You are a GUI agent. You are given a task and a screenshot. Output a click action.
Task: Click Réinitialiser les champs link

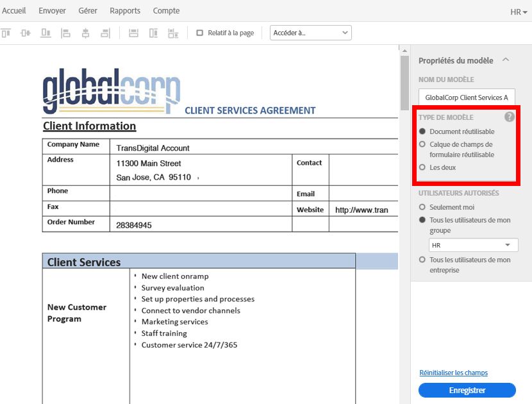coord(454,373)
